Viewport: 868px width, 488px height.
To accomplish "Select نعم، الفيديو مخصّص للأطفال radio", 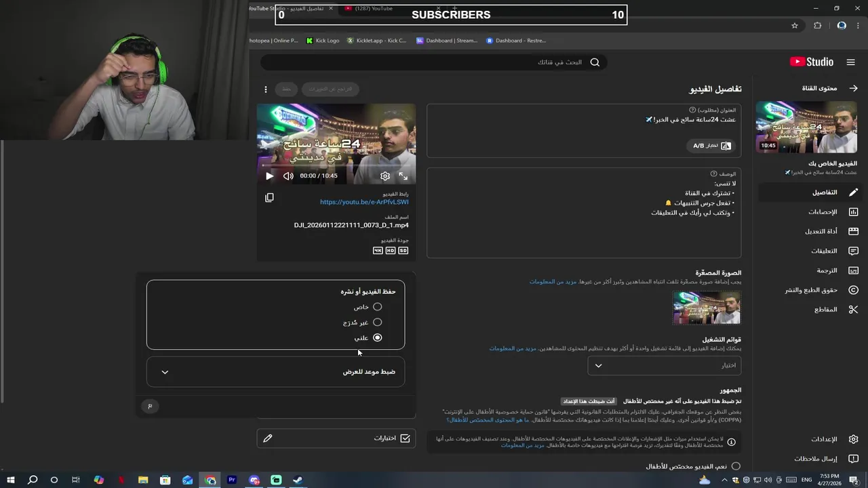I will [x=736, y=466].
